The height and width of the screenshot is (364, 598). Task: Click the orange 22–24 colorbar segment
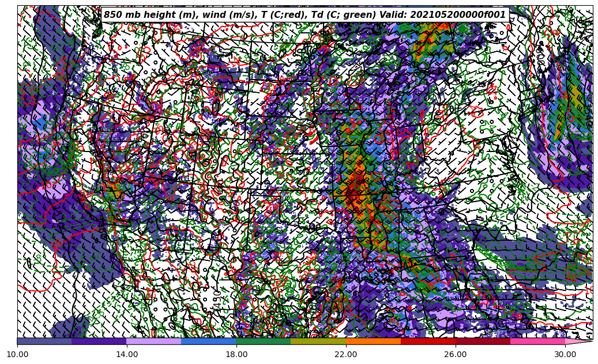pyautogui.click(x=373, y=341)
